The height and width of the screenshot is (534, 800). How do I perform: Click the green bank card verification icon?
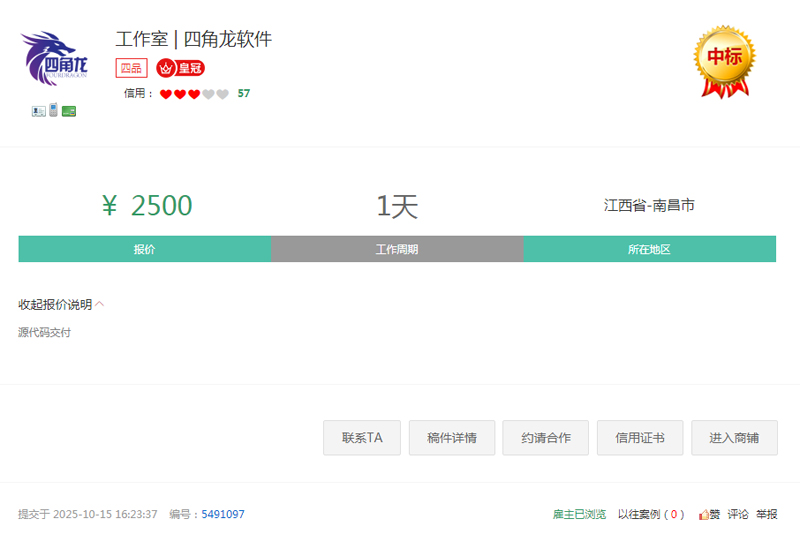click(69, 111)
